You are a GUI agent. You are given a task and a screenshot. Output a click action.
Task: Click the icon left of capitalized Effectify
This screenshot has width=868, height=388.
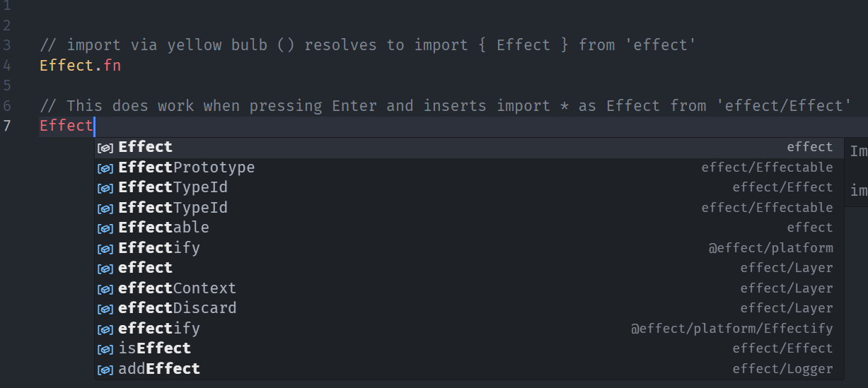coord(105,249)
